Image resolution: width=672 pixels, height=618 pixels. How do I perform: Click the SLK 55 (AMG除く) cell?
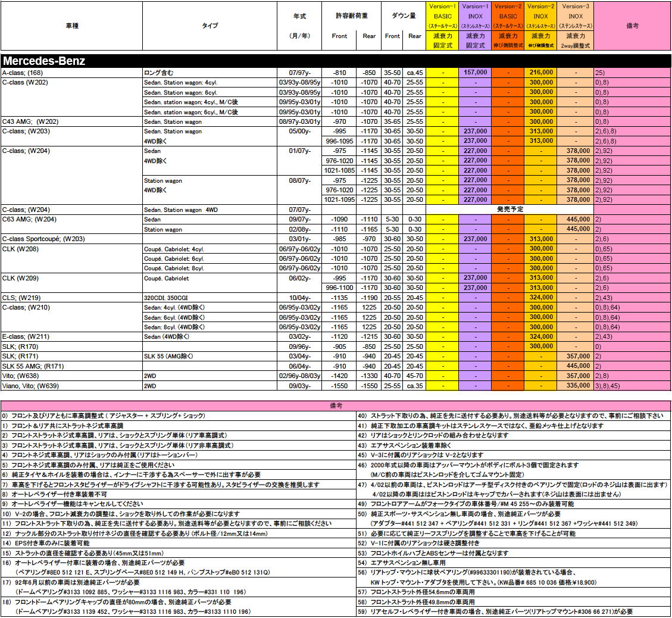pyautogui.click(x=210, y=357)
